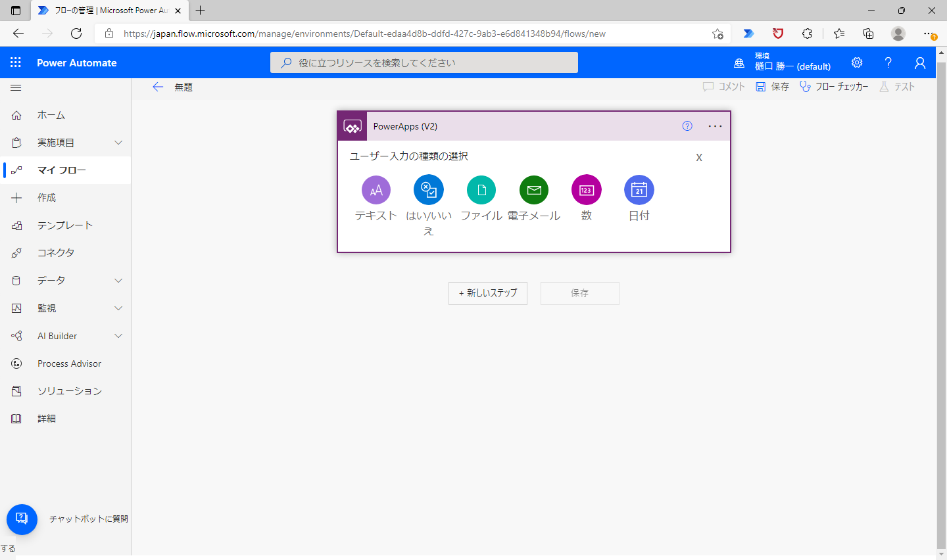Open the tab actions menu icon
Image resolution: width=947 pixels, height=560 pixels.
coord(16,11)
